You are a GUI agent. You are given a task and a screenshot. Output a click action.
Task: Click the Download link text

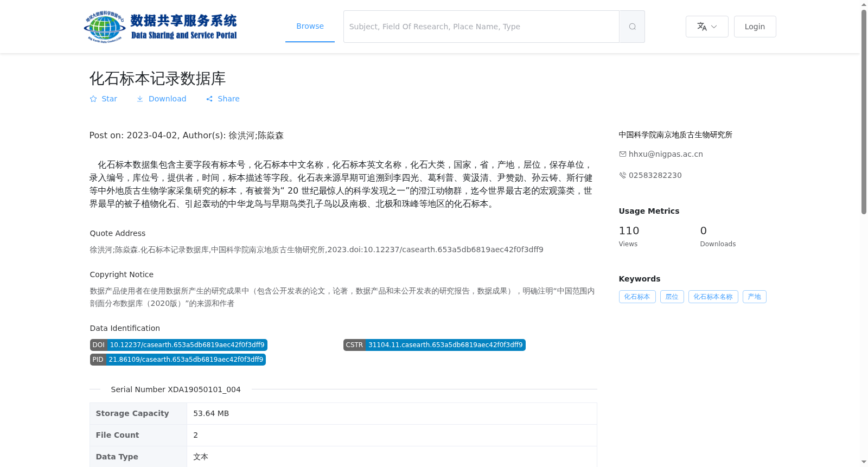coord(168,99)
